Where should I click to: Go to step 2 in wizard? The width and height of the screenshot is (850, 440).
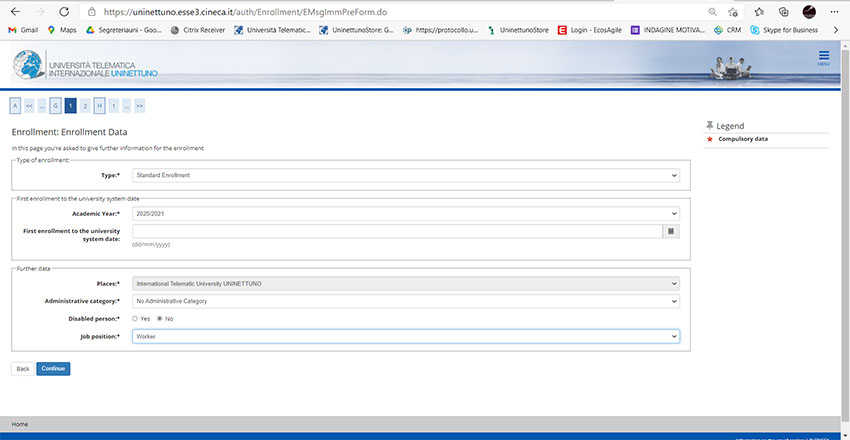tap(85, 105)
